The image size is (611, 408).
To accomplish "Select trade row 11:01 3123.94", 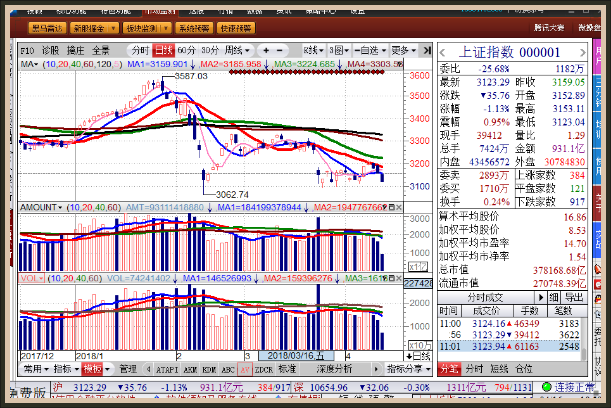I will (510, 346).
